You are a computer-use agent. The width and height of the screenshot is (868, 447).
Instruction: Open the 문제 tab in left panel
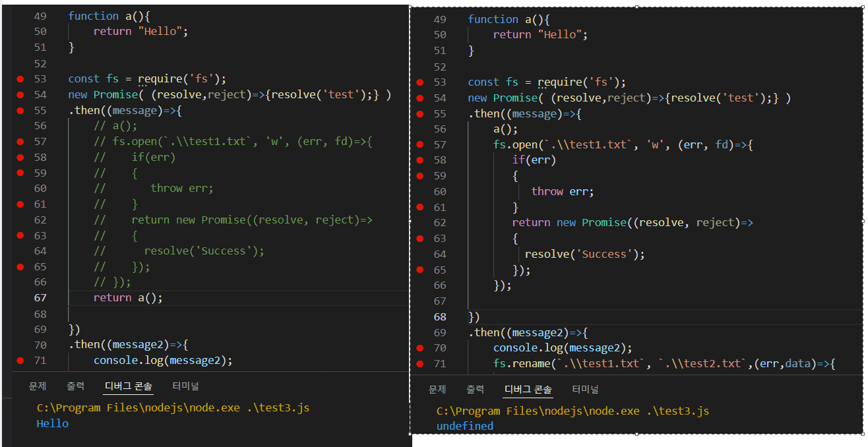(38, 386)
